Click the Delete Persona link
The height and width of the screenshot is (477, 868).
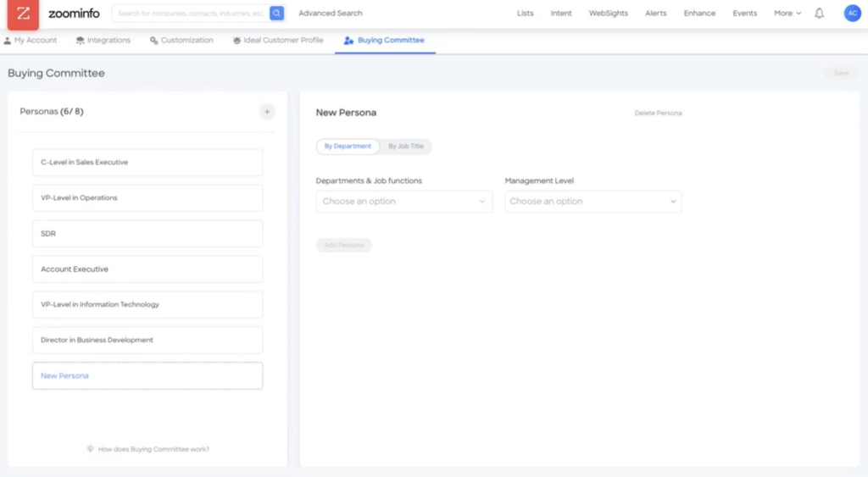pyautogui.click(x=658, y=113)
